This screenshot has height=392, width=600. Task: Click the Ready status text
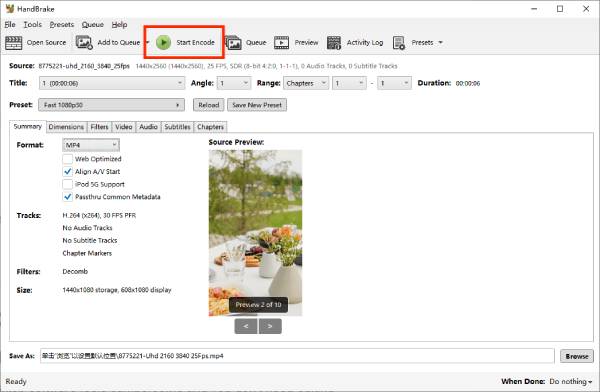coord(16,382)
